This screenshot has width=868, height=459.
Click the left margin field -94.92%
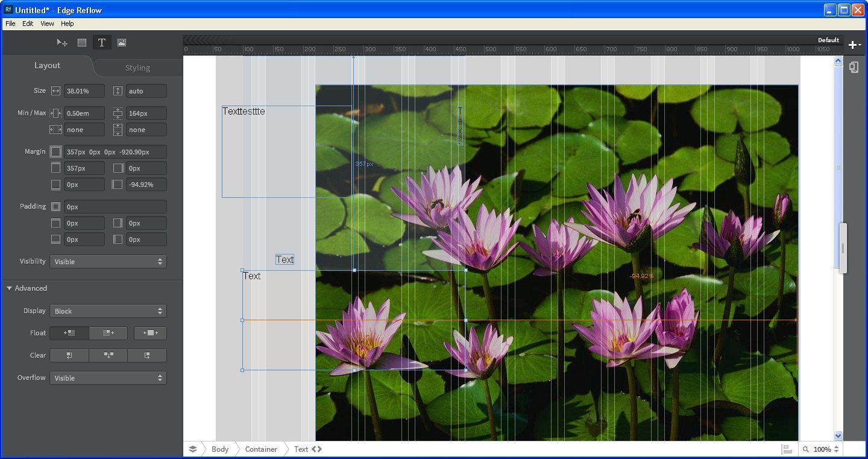click(146, 185)
